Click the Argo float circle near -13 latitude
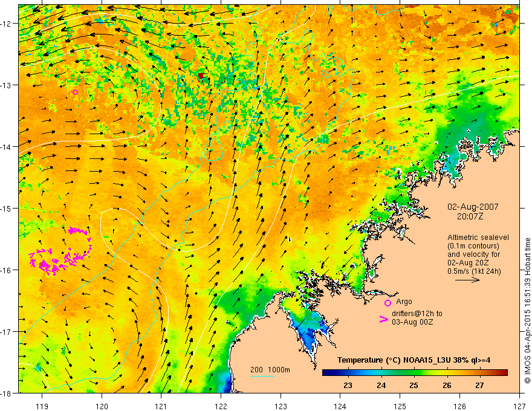532x411 pixels. (75, 92)
